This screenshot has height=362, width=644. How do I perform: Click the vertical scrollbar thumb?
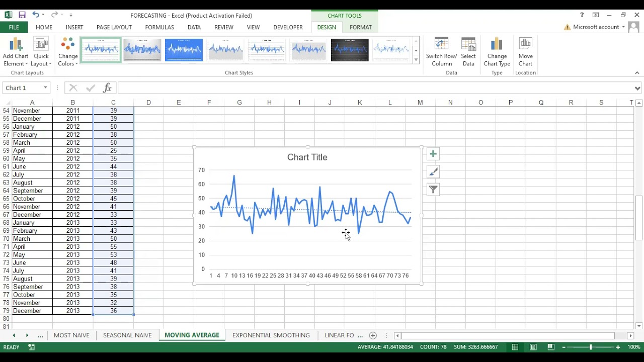639,218
